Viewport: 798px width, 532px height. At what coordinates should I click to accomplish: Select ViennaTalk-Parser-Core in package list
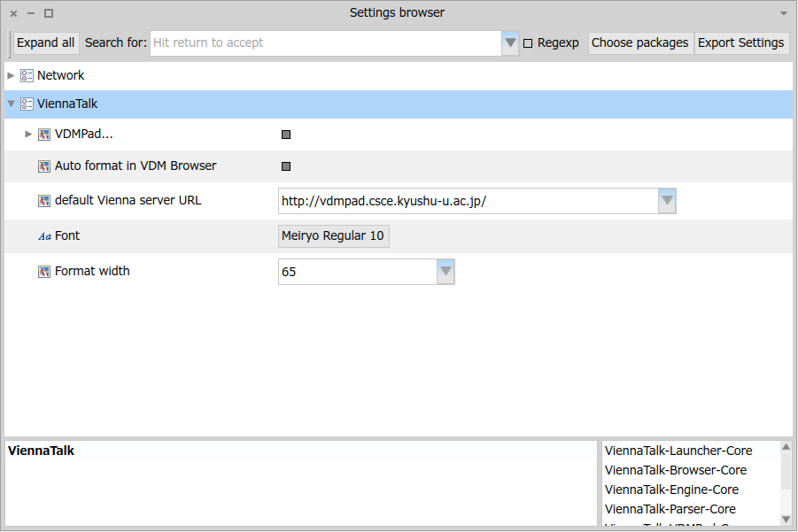pos(670,509)
